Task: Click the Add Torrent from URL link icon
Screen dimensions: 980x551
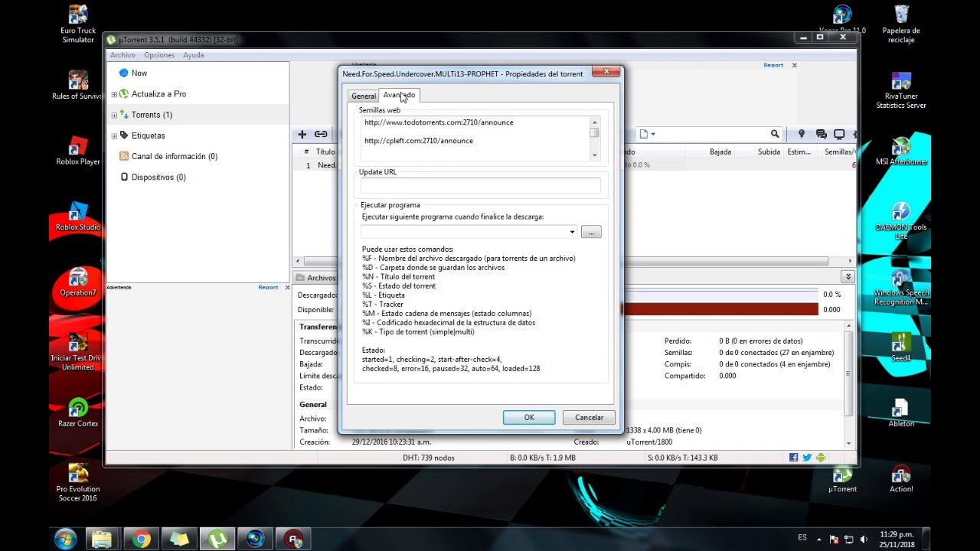Action: (x=321, y=134)
